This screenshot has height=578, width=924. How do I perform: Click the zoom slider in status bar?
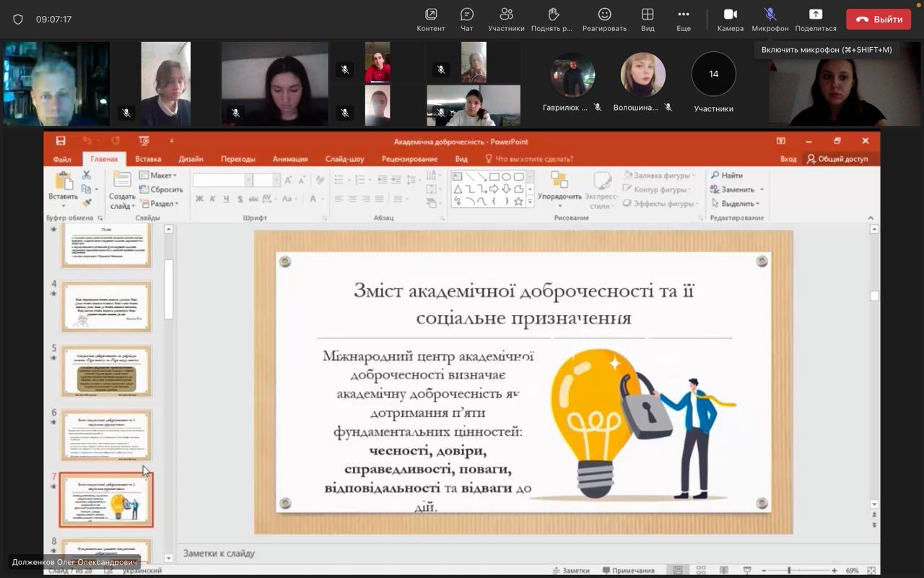click(789, 570)
